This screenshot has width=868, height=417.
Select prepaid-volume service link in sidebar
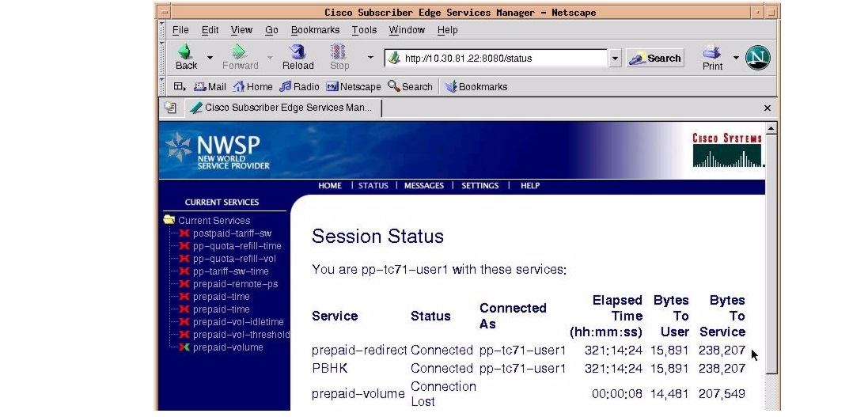tap(228, 347)
